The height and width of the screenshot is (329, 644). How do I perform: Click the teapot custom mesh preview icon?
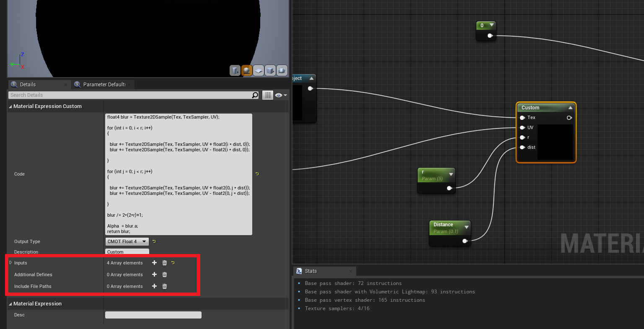[282, 70]
